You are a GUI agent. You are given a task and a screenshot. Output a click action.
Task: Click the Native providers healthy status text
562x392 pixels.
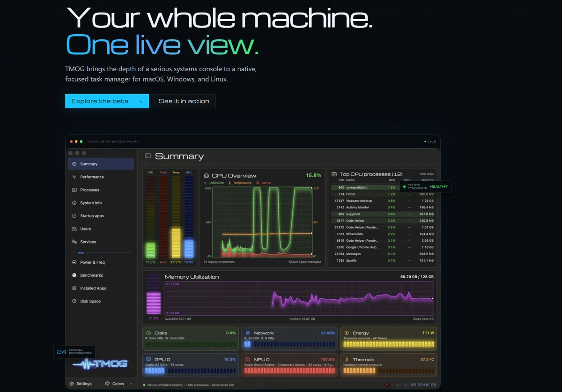pos(164,385)
